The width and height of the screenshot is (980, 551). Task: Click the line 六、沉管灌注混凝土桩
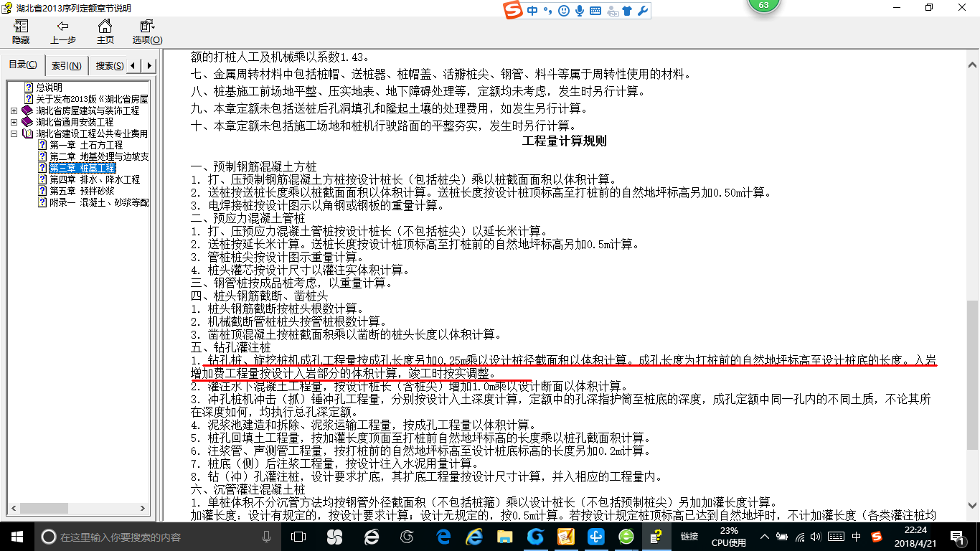pyautogui.click(x=248, y=489)
